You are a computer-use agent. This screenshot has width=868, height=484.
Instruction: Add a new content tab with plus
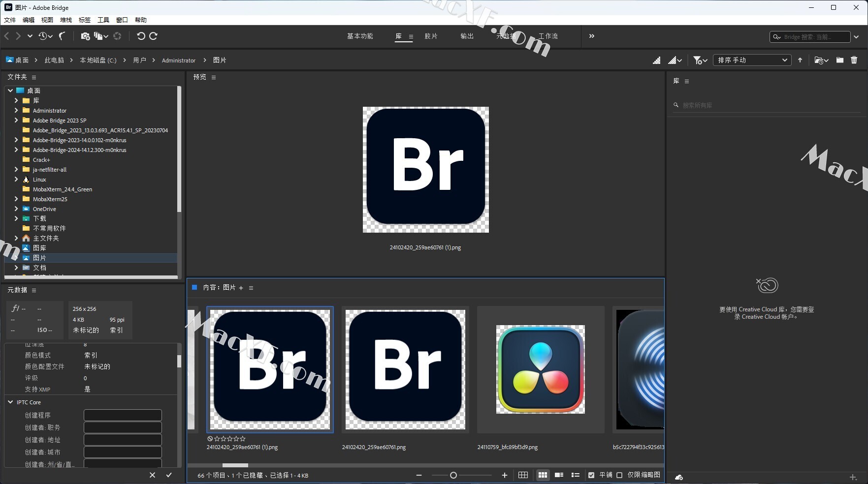click(241, 288)
